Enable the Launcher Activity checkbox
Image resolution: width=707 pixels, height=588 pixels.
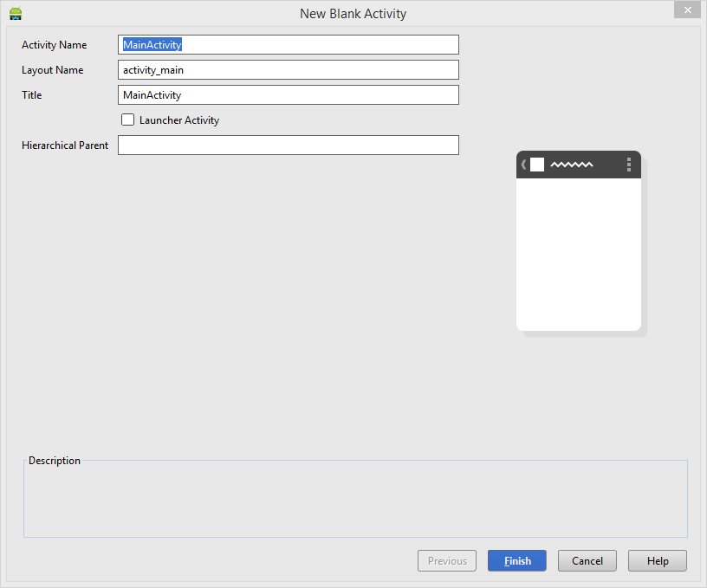(x=128, y=120)
